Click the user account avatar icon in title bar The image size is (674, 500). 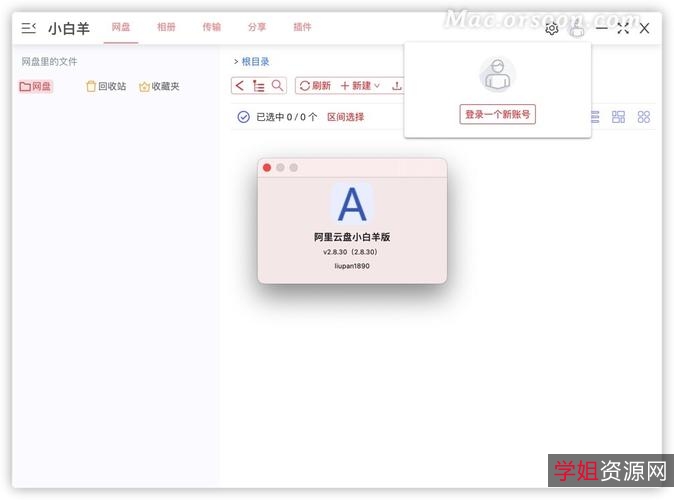tap(577, 29)
